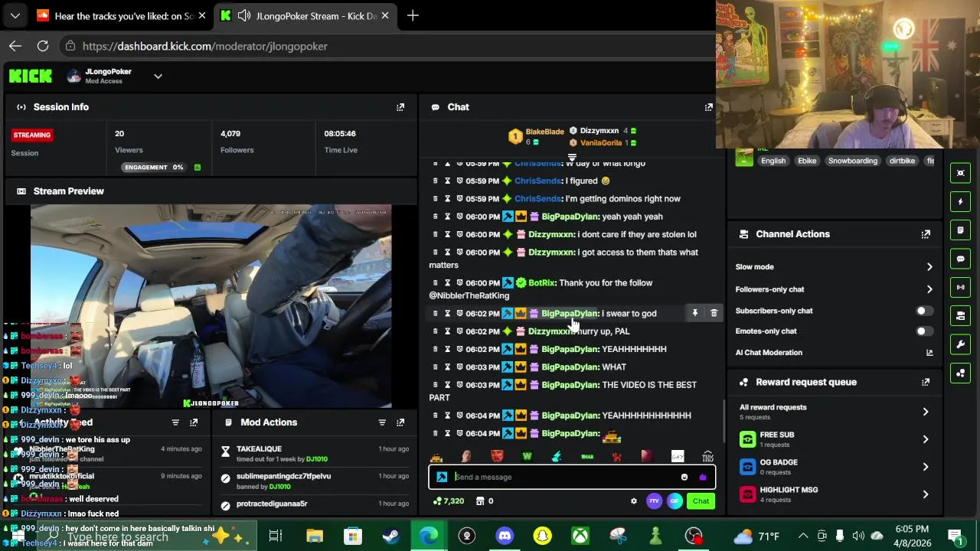
Task: Click the lightning bolt sidebar icon
Action: coord(961,202)
